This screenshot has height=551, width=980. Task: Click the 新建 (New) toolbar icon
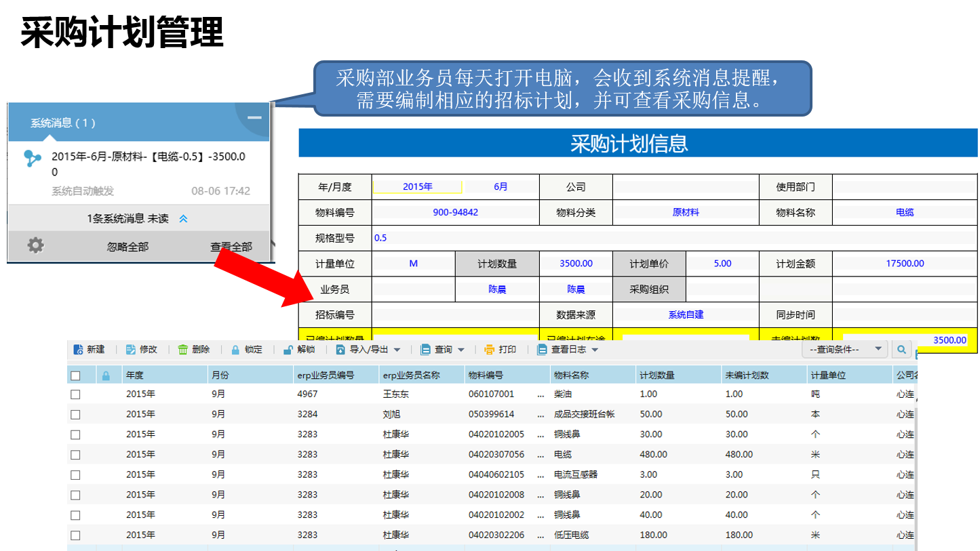79,350
